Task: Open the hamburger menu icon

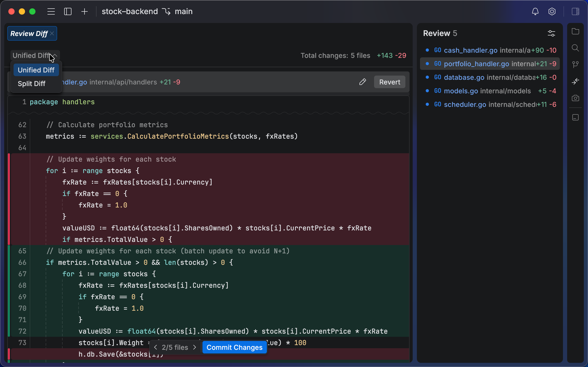Action: click(x=51, y=11)
